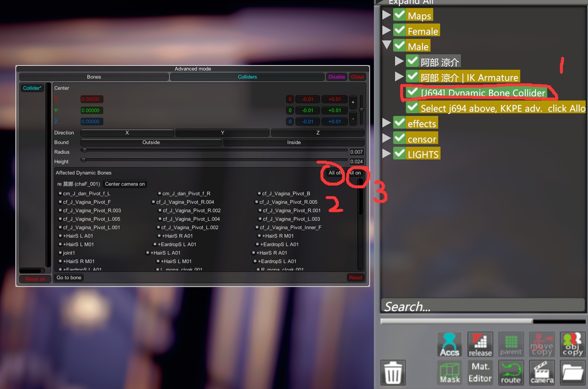Collapse the Male tree node

[x=387, y=46]
